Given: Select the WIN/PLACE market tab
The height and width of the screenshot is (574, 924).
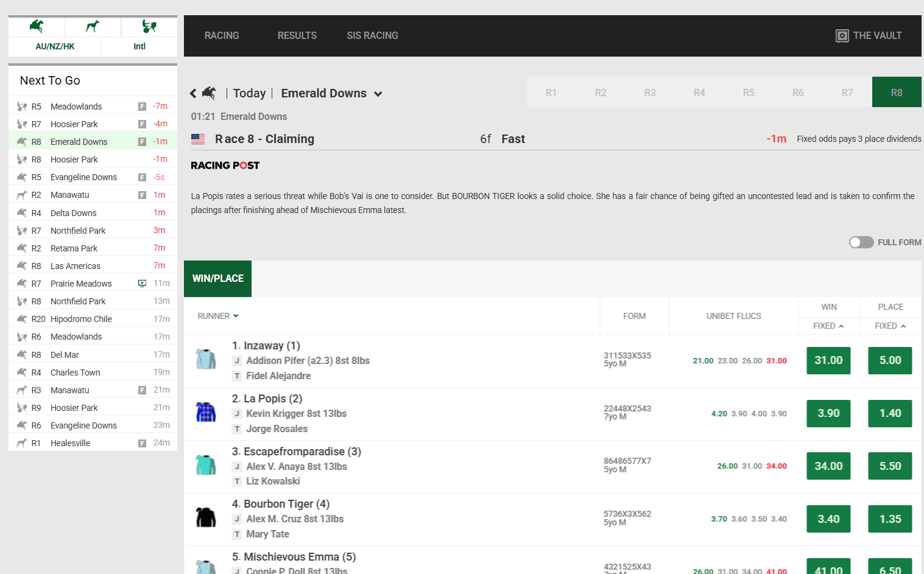Looking at the screenshot, I should click(x=217, y=279).
